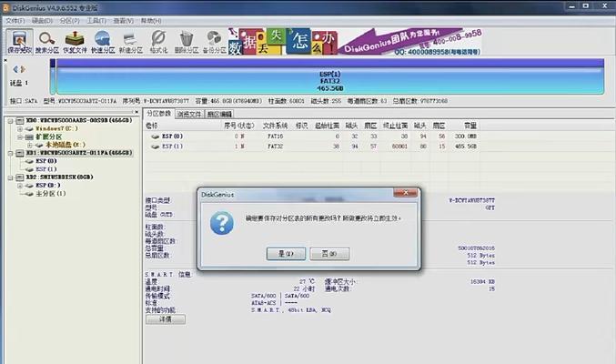Screen dimensions: 616x364
Task: Start the 快速分区 quick partition tool
Action: (x=103, y=42)
